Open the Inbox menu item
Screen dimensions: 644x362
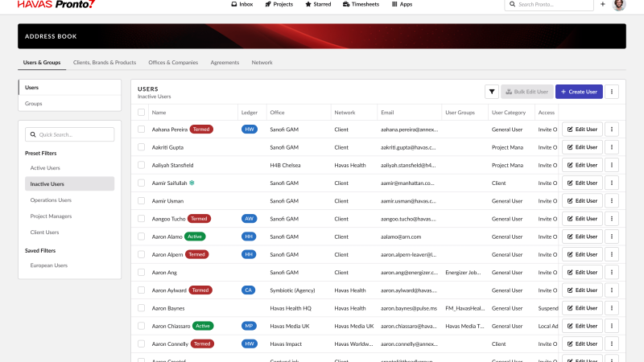[x=242, y=4]
